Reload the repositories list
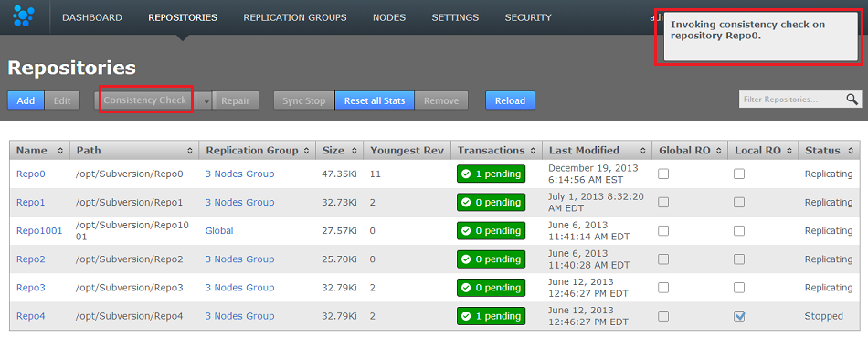 coord(510,100)
